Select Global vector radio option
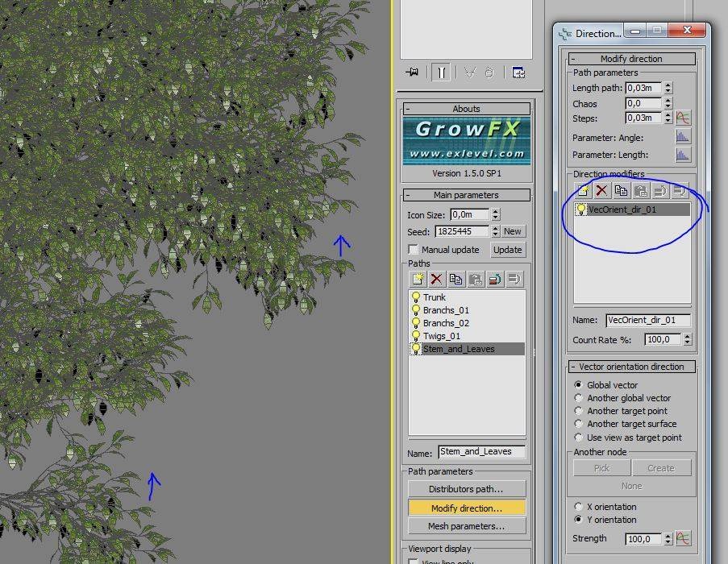The height and width of the screenshot is (564, 728). 578,385
